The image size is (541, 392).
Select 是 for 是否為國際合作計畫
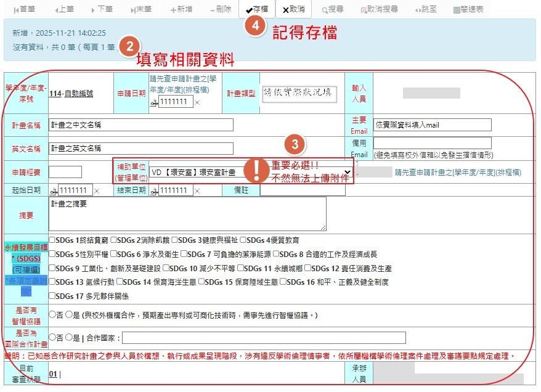pos(69,338)
